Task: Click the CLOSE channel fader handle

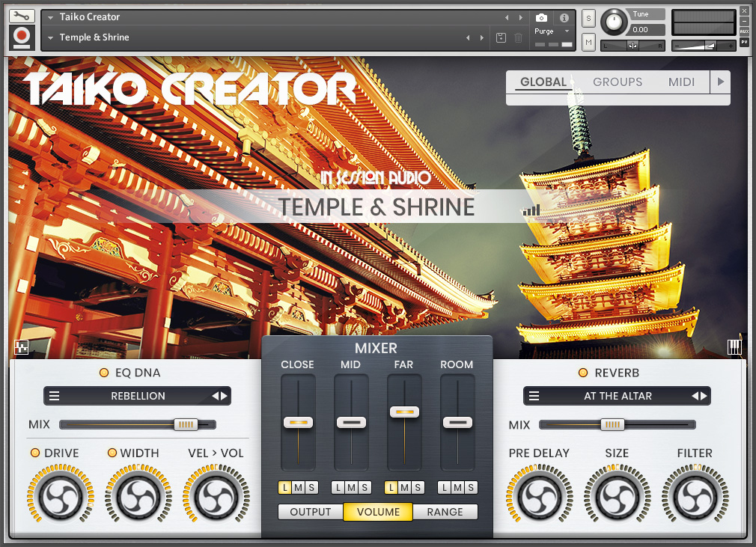Action: [299, 423]
